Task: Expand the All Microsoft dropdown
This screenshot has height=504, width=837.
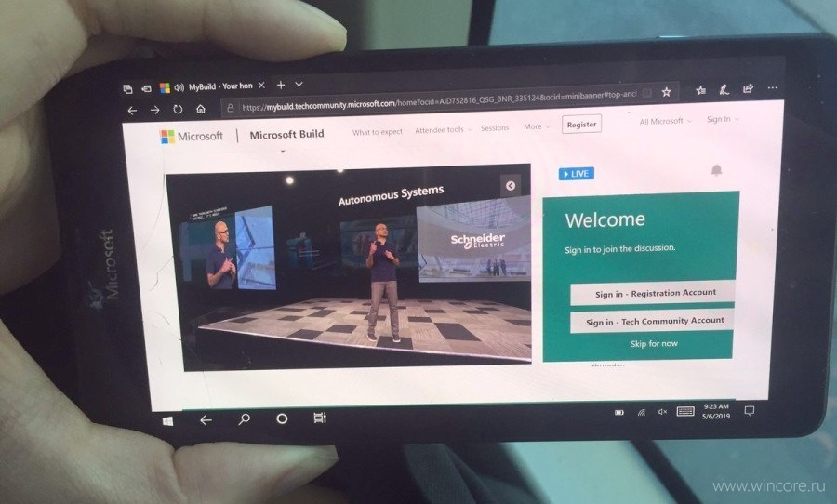Action: click(x=665, y=121)
